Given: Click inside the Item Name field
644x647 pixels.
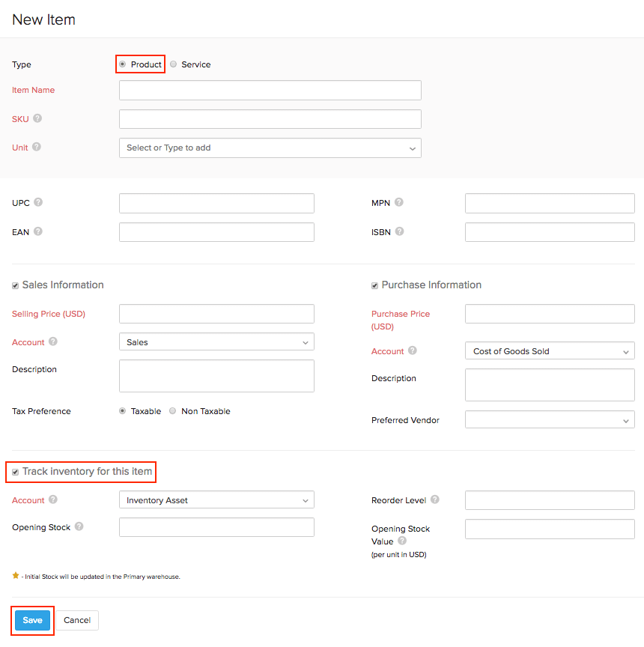Looking at the screenshot, I should (x=270, y=90).
